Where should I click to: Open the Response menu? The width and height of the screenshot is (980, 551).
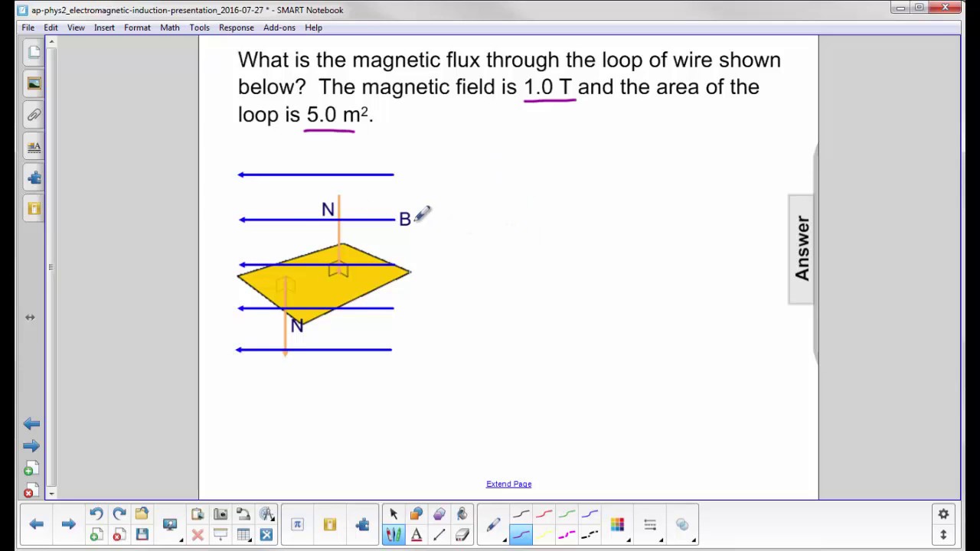236,28
